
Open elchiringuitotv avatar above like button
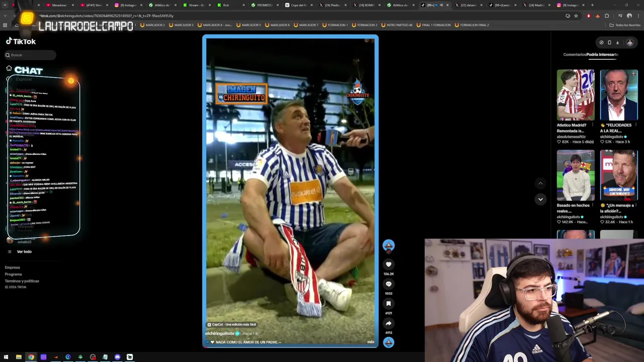[388, 245]
